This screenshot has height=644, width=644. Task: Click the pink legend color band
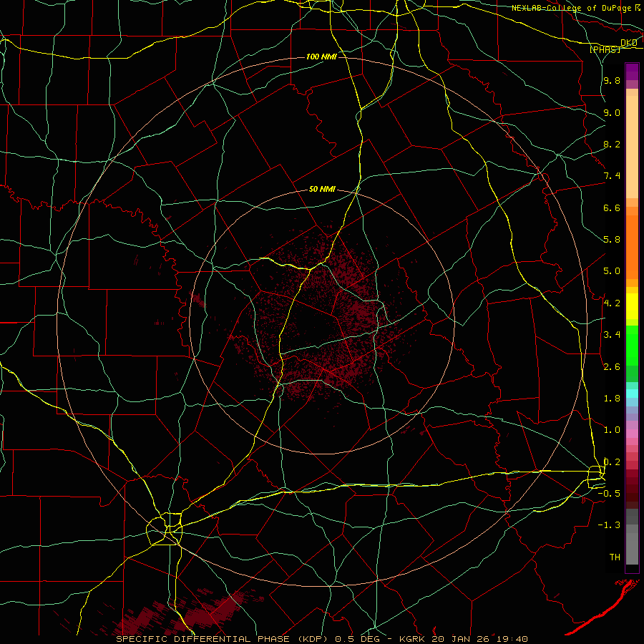click(x=632, y=434)
